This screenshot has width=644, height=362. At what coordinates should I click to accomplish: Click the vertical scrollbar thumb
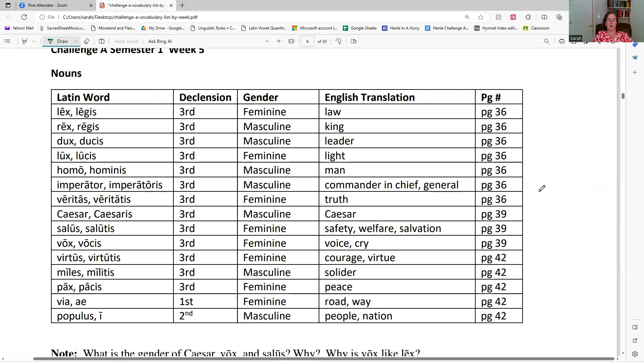point(623,96)
